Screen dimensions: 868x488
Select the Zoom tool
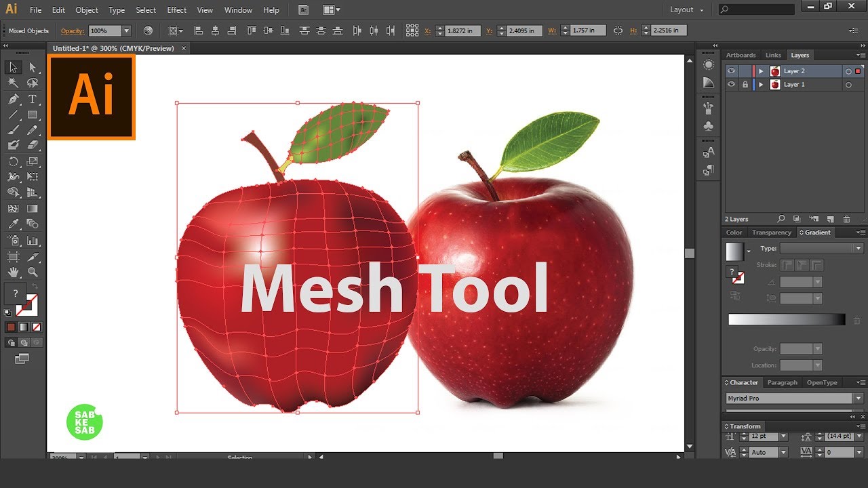(x=33, y=272)
